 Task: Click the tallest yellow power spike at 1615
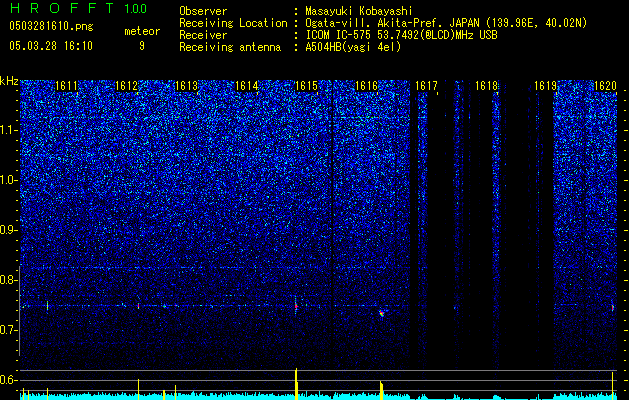coord(296,384)
